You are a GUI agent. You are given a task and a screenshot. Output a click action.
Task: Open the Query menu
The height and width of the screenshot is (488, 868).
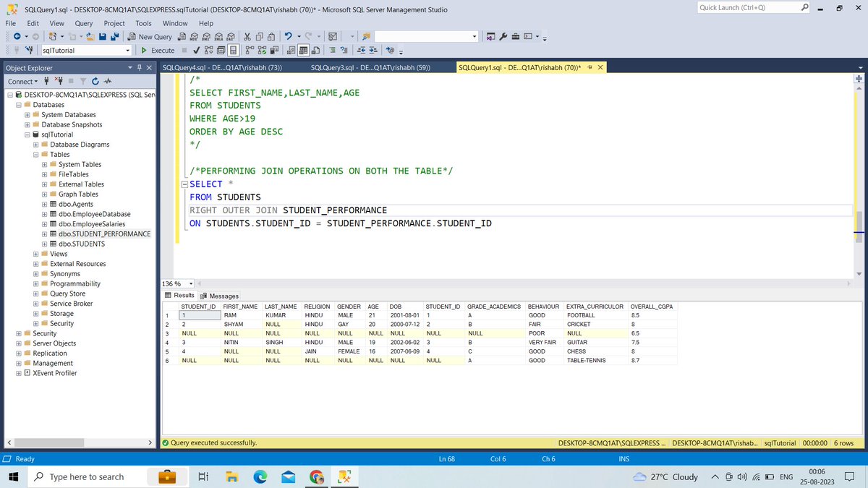[83, 23]
